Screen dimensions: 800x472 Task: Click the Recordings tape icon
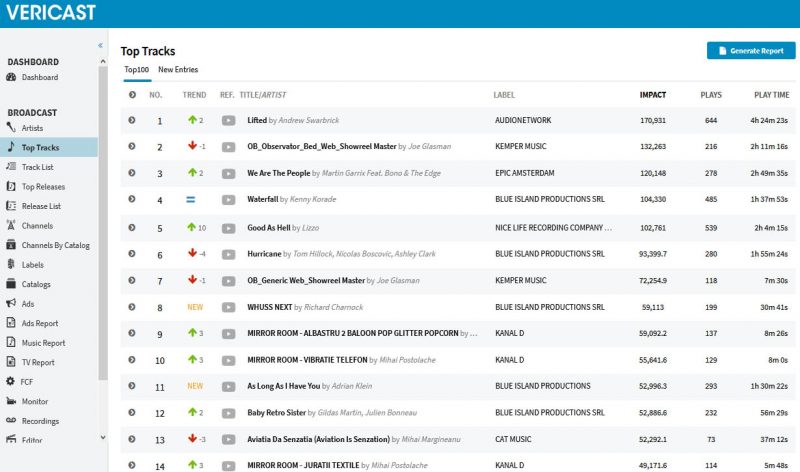pyautogui.click(x=11, y=420)
